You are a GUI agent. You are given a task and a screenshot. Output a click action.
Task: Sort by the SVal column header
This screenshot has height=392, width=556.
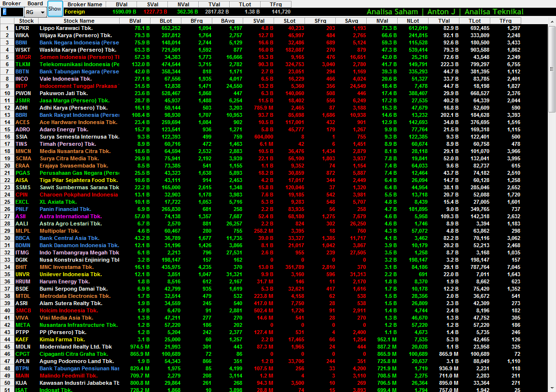click(x=259, y=21)
